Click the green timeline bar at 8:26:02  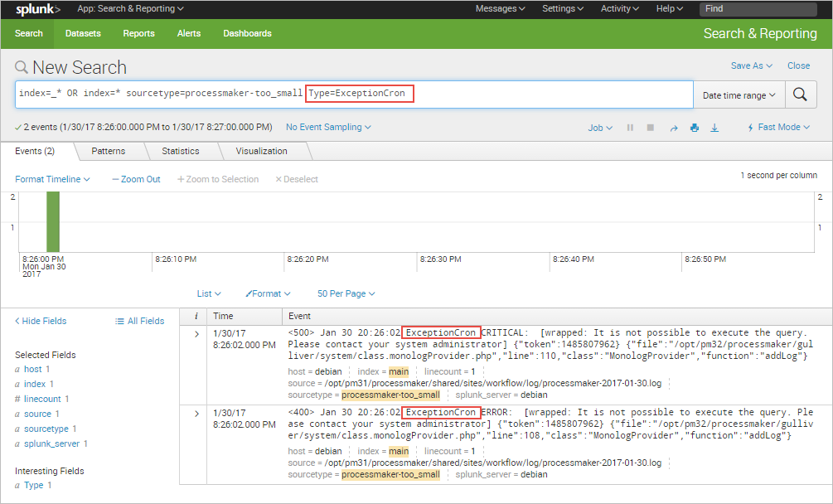[x=53, y=221]
